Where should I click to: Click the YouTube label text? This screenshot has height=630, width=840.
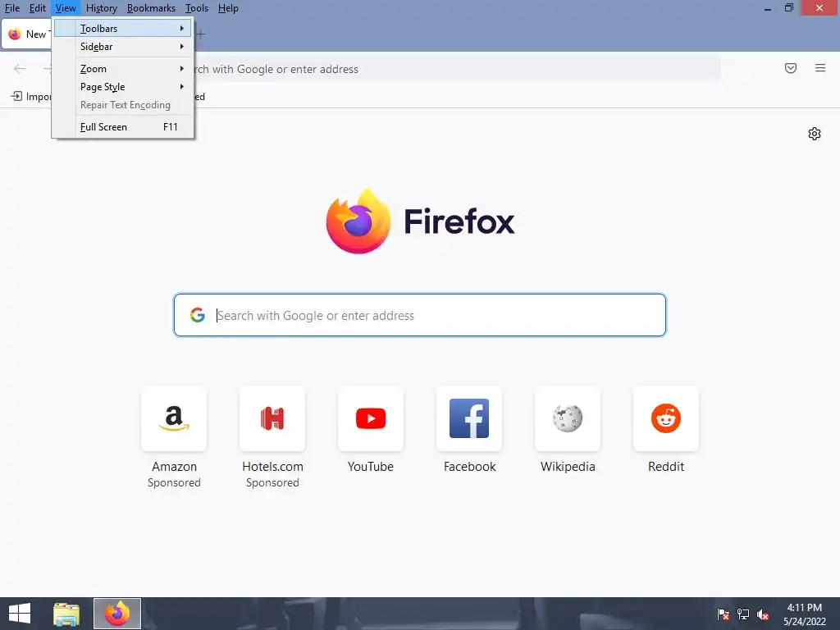click(371, 467)
